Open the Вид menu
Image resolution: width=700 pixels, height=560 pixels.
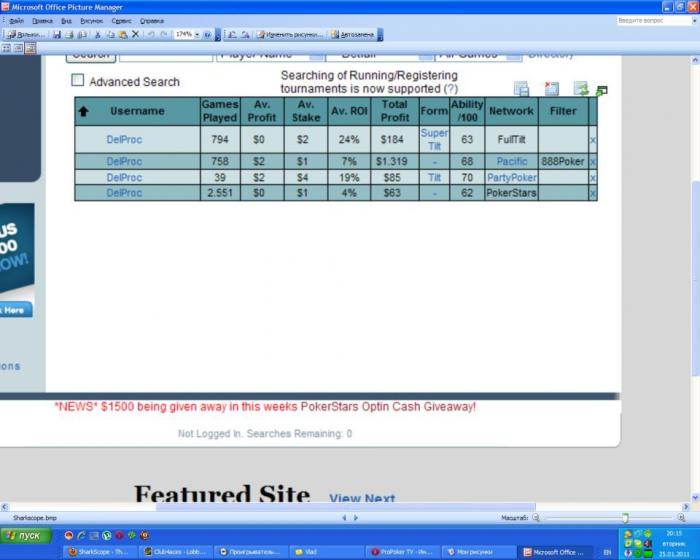click(66, 21)
